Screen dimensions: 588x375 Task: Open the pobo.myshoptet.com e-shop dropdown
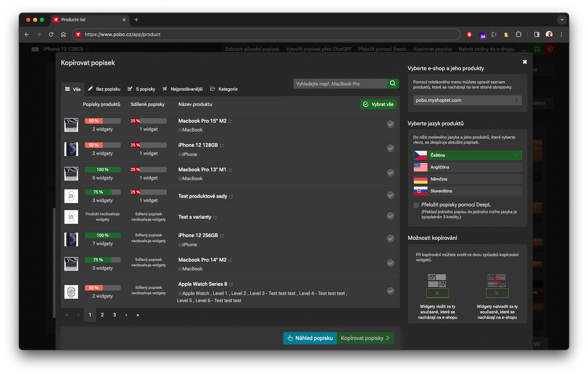click(467, 100)
